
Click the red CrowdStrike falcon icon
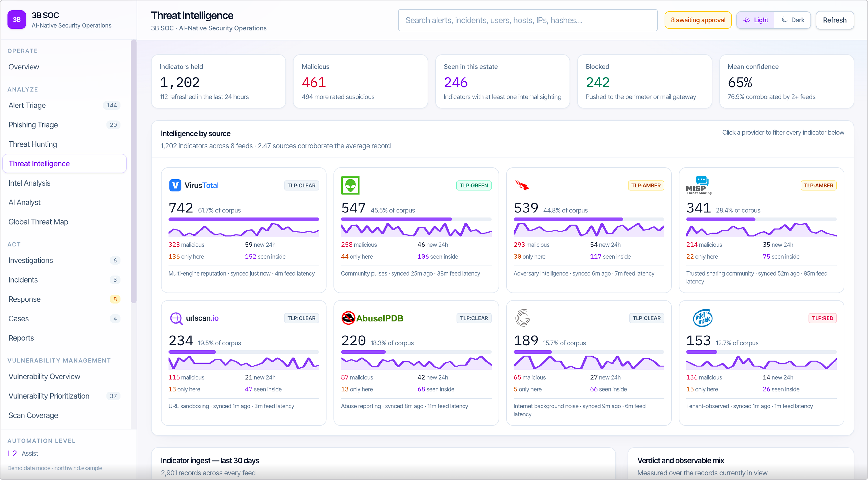(522, 185)
